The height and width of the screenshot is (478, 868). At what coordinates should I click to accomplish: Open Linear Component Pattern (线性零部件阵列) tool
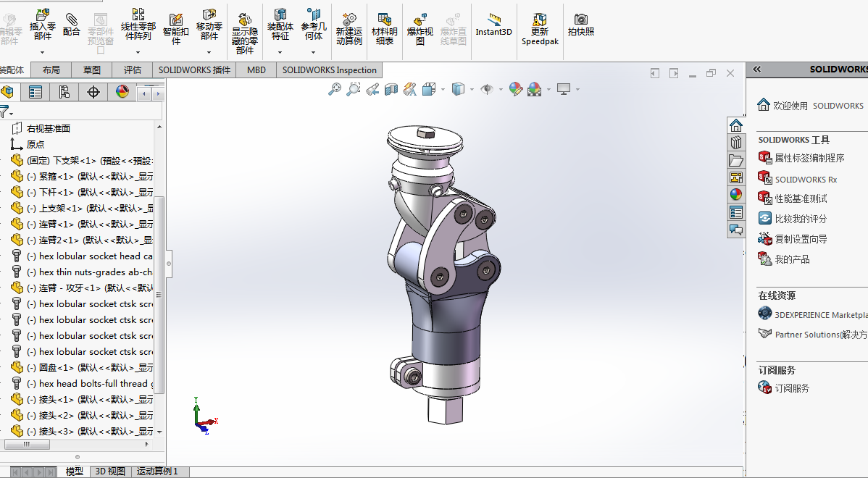(138, 25)
